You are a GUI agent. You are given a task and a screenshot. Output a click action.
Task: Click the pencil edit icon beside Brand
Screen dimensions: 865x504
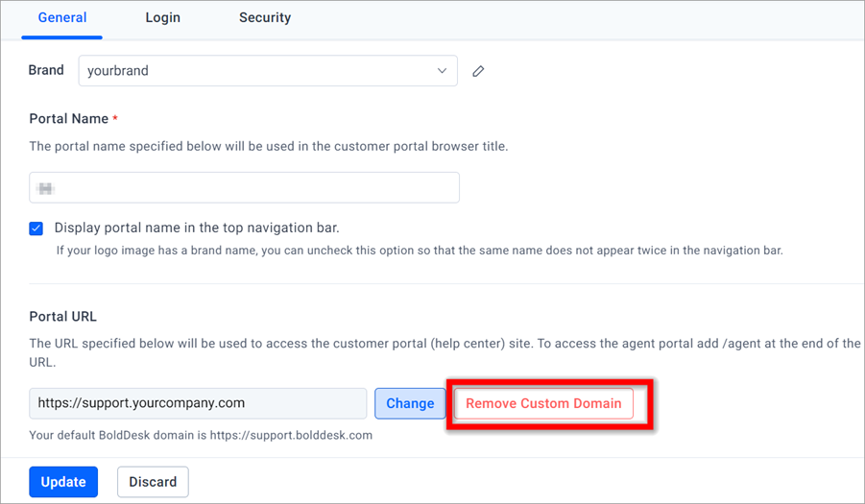tap(478, 71)
